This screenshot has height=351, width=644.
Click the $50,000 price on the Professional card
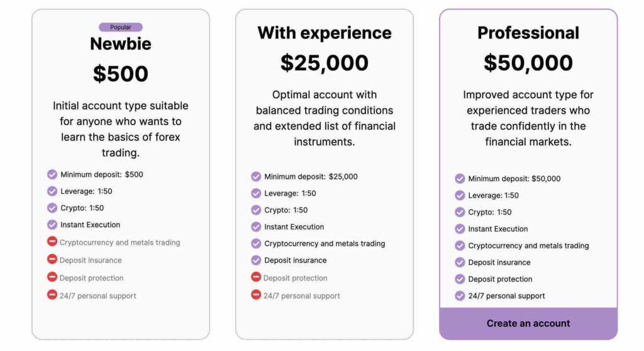pos(528,63)
